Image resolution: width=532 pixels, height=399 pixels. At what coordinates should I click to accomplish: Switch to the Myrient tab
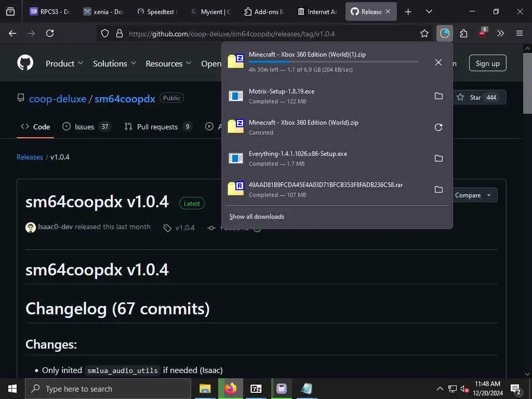[x=210, y=11]
